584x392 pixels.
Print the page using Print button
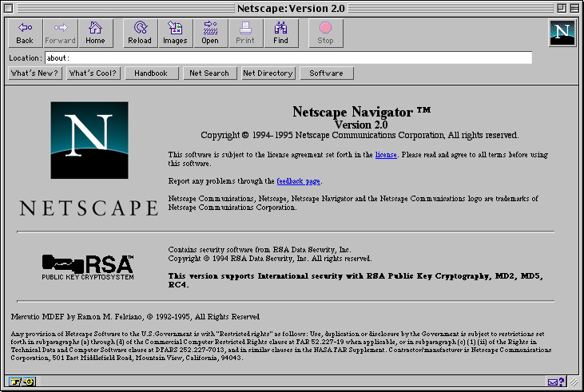click(245, 33)
